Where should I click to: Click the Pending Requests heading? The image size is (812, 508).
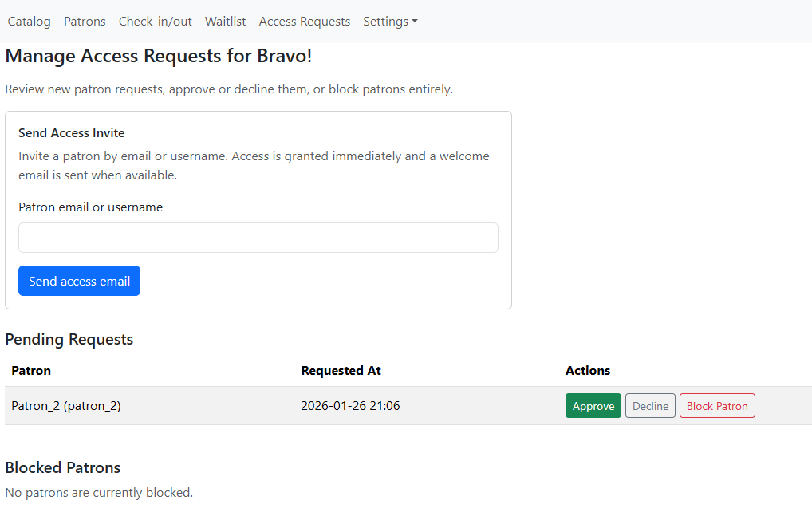(69, 340)
